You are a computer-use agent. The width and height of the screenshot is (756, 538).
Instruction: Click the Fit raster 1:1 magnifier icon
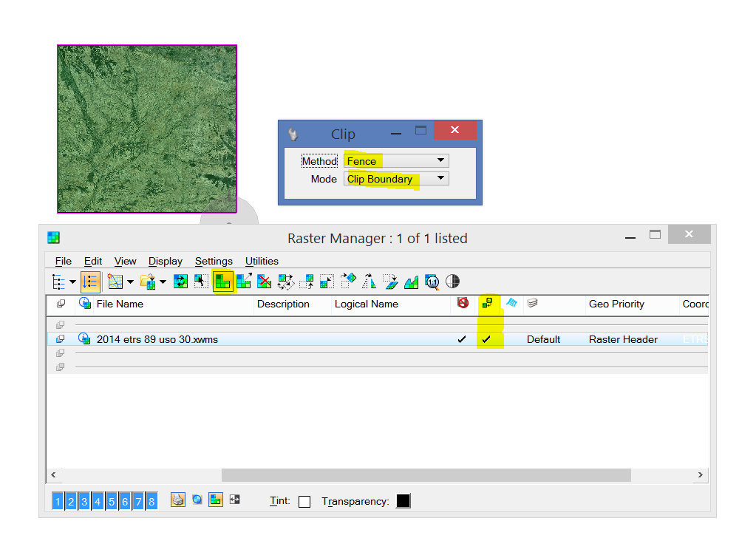[x=432, y=282]
